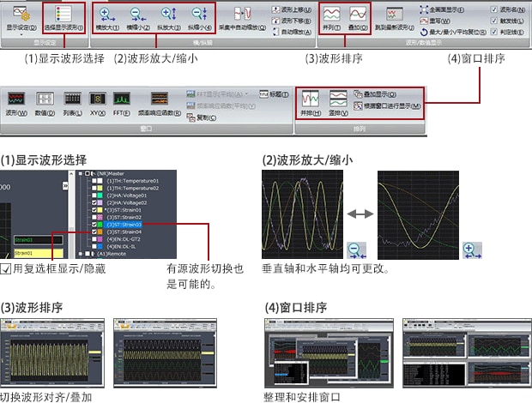
Task: Click the 纵缩小 vertical zoom-out icon
Action: [x=200, y=17]
